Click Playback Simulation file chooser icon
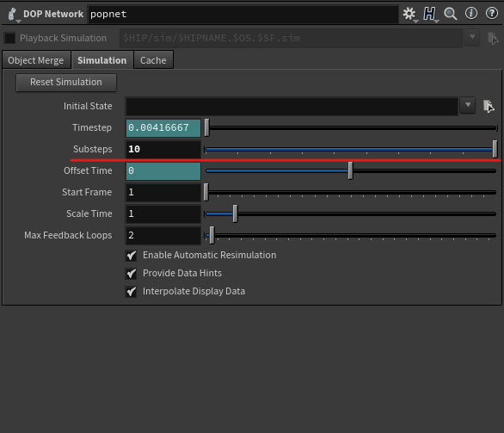Viewport: 504px width, 433px height. [493, 38]
